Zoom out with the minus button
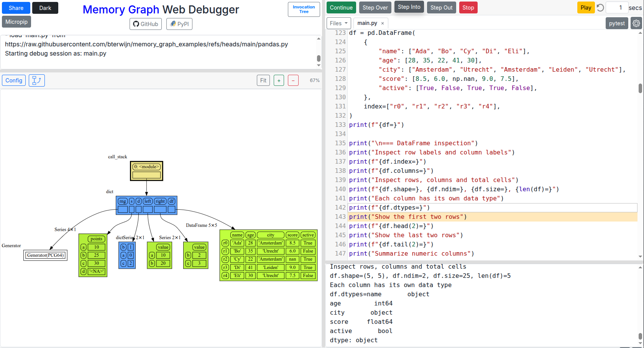This screenshot has width=644, height=348. click(x=293, y=80)
